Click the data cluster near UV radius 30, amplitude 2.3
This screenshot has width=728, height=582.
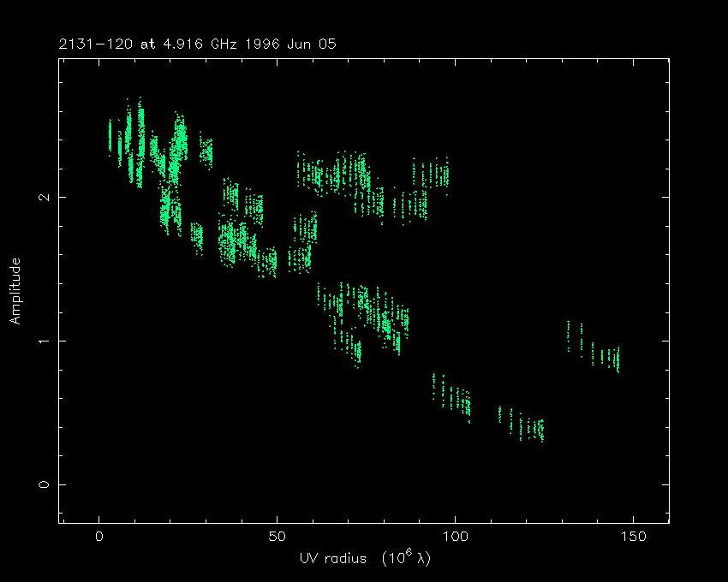tap(206, 151)
